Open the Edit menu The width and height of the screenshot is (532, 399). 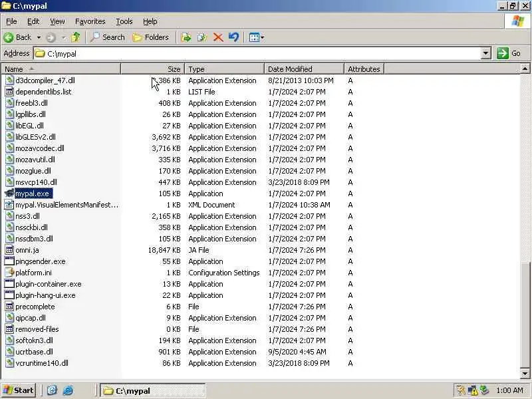tap(33, 21)
